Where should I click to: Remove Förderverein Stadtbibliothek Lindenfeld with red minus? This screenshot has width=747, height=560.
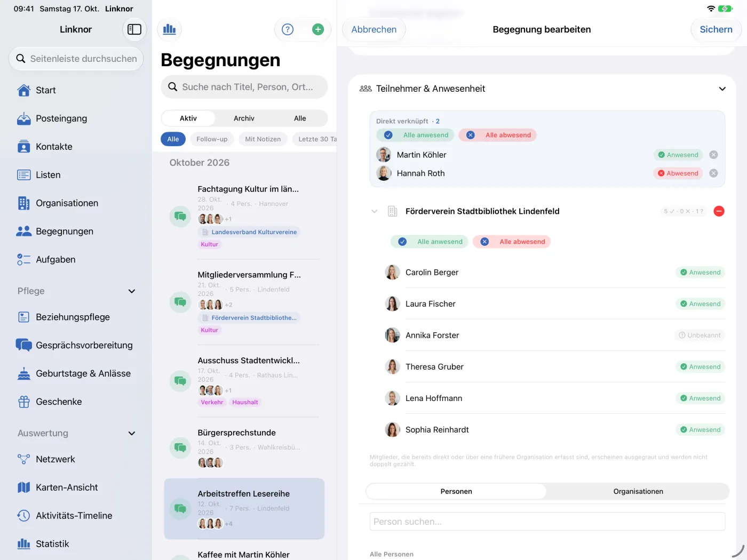point(719,211)
